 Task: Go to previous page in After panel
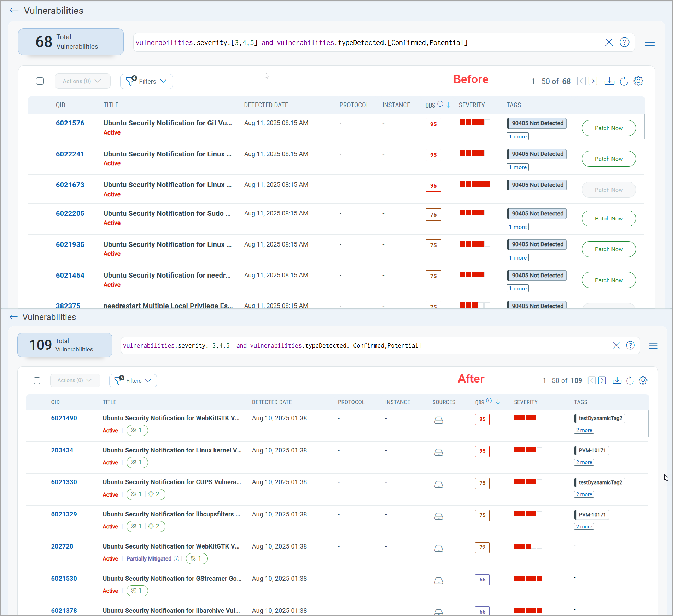point(591,380)
